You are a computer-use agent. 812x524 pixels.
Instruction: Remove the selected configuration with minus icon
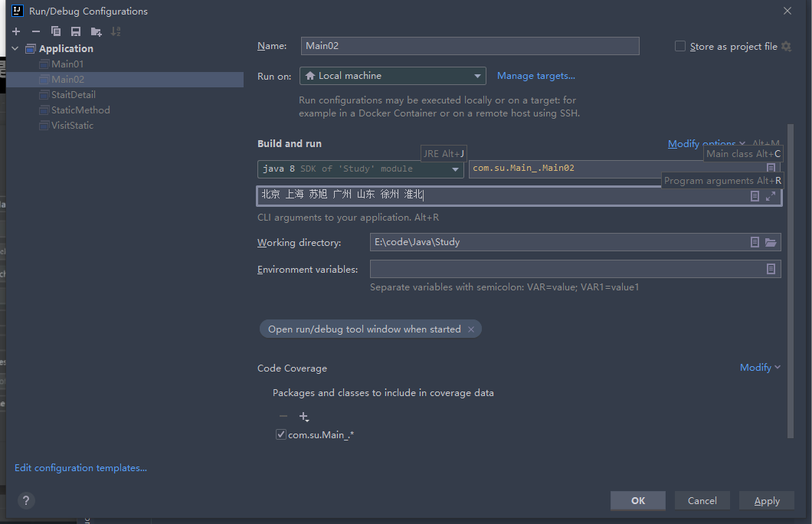pos(36,31)
